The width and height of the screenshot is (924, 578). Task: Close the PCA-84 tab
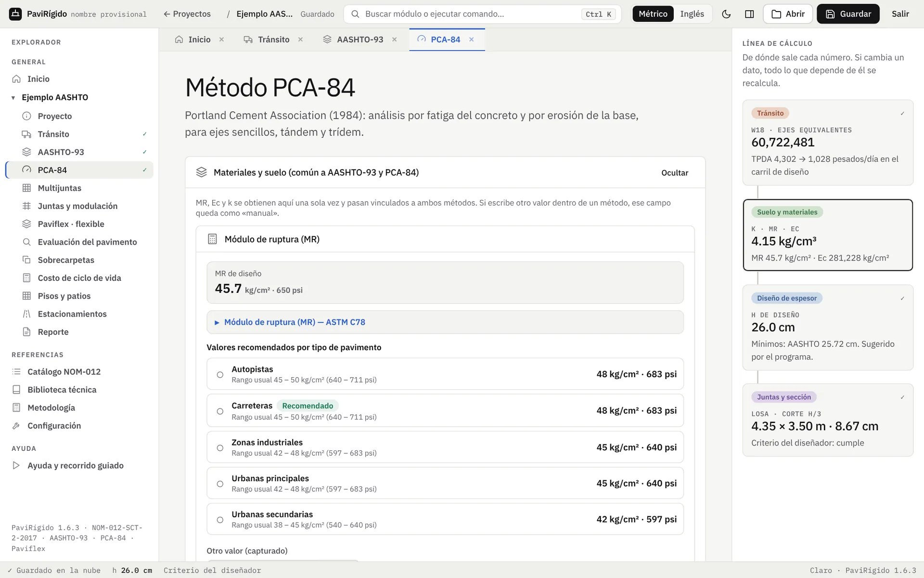pos(472,39)
